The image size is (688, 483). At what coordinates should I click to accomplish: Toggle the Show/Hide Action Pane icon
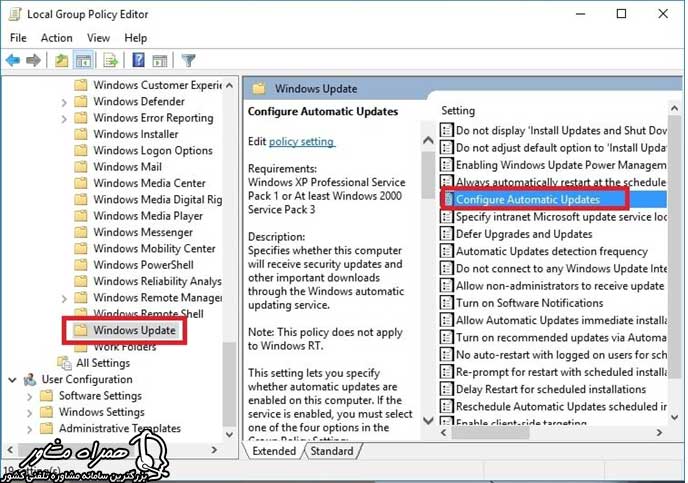point(160,60)
